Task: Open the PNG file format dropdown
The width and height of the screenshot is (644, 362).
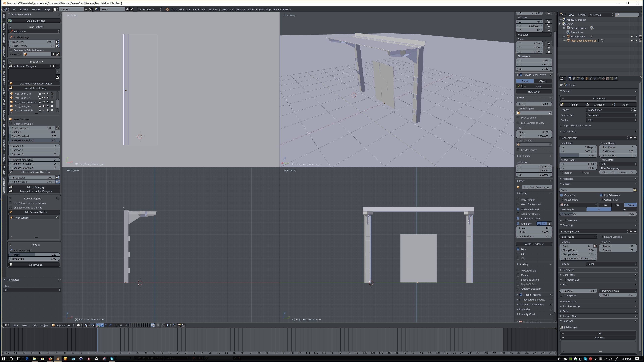Action: click(x=578, y=205)
